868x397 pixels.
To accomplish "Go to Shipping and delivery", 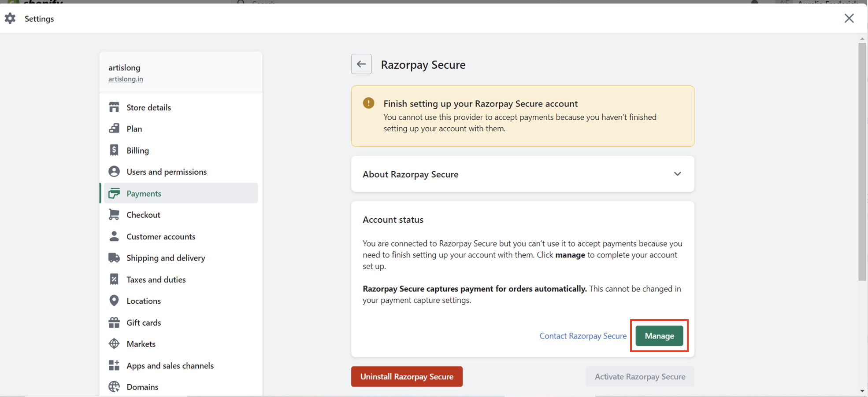I will (180, 257).
